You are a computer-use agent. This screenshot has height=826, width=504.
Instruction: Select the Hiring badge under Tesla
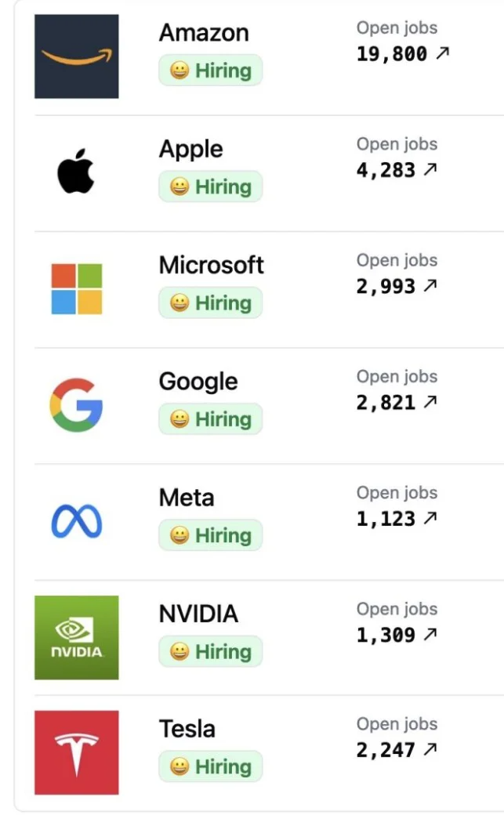point(210,766)
